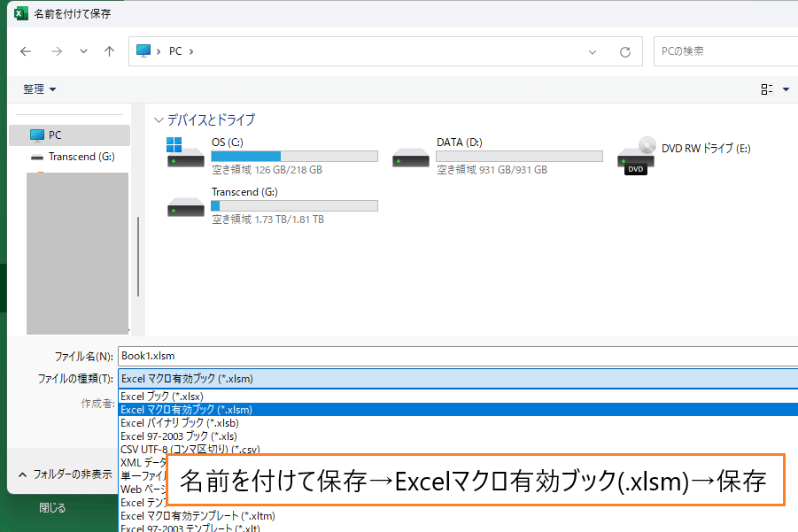Open address bar history dropdown
This screenshot has width=798, height=532.
(593, 52)
